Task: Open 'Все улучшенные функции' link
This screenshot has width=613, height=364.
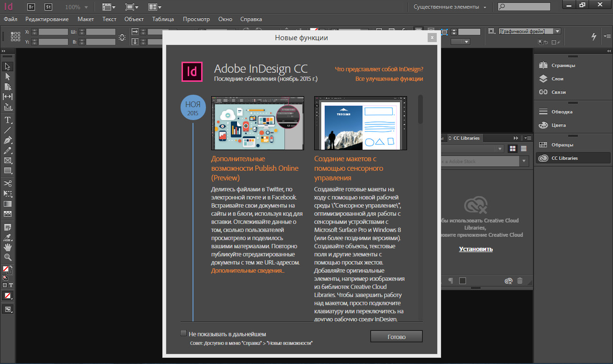Action: pos(389,79)
